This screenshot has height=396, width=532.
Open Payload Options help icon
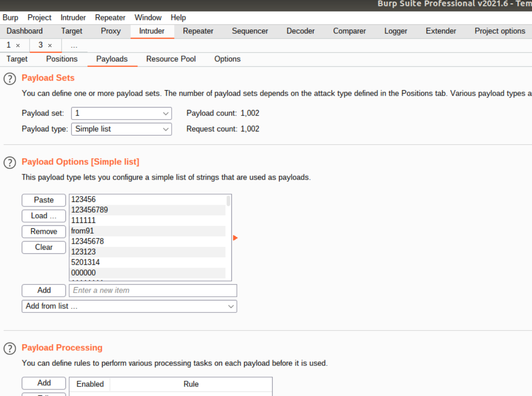point(10,162)
